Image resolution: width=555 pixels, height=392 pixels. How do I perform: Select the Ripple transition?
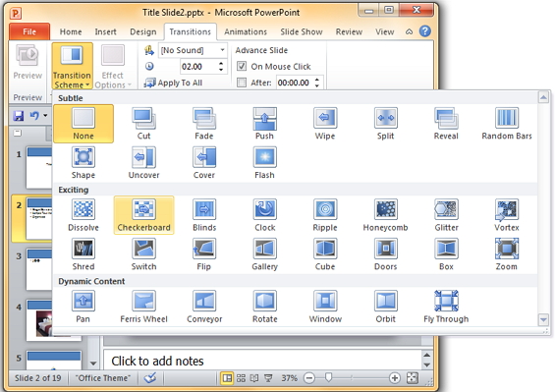click(x=325, y=215)
